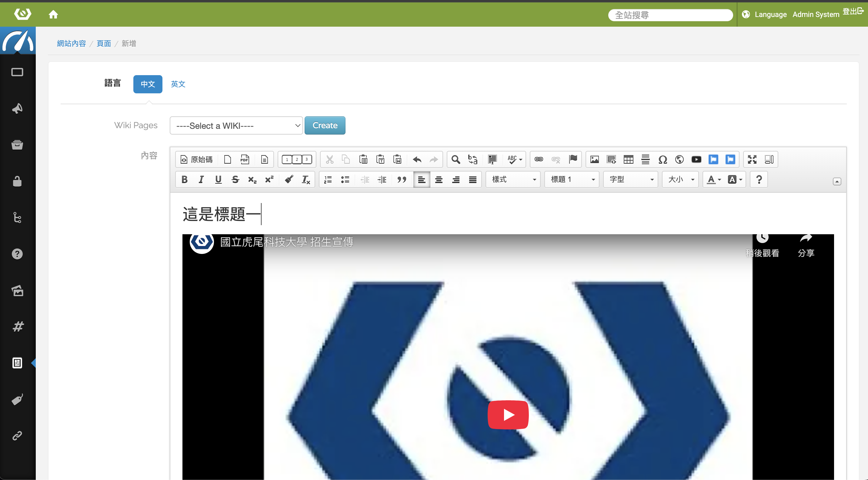Image resolution: width=868 pixels, height=480 pixels.
Task: Open the insert image dialog
Action: click(x=594, y=159)
